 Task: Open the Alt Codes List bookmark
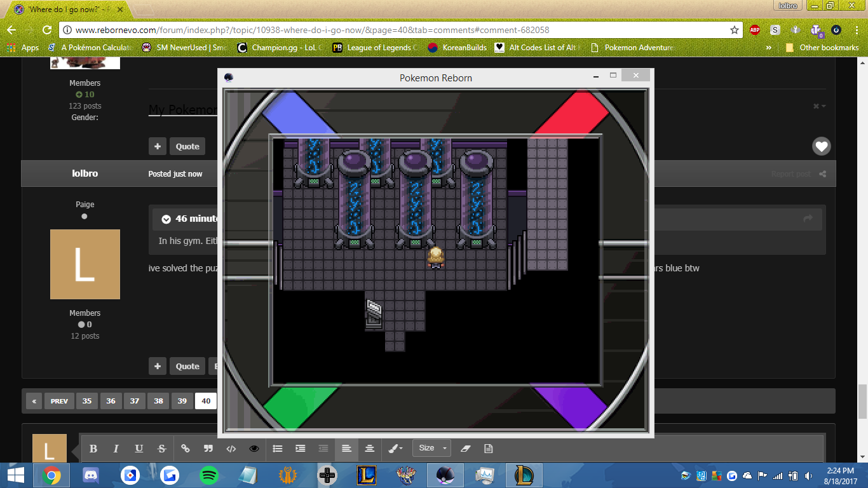pos(538,48)
